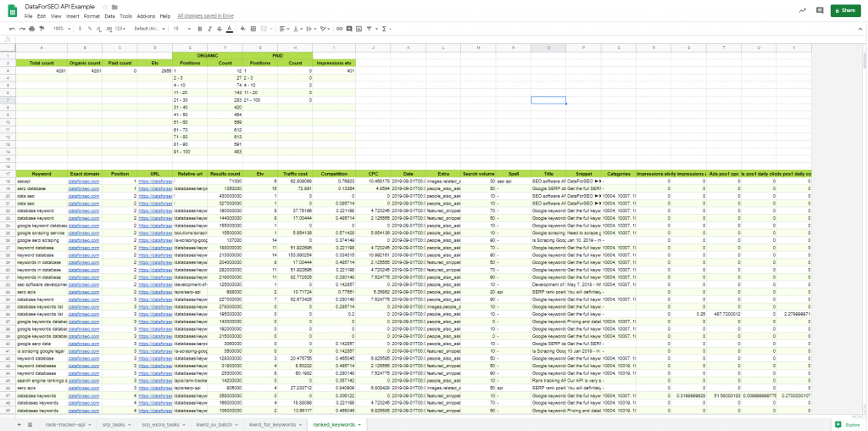Select the 'serp database' keyword cell
Viewport: 868px width, 431px height.
(42, 188)
